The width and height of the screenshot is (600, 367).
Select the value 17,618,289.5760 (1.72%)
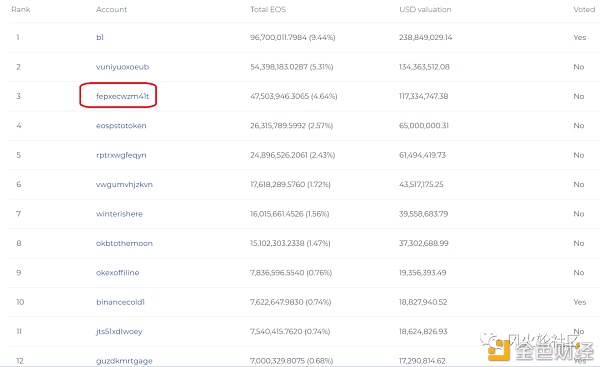(290, 184)
